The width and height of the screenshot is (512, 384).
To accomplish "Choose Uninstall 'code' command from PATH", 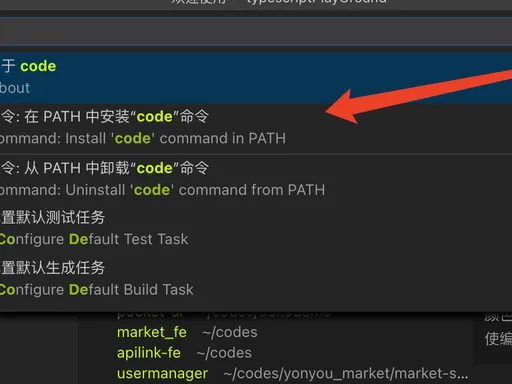I will [x=256, y=179].
